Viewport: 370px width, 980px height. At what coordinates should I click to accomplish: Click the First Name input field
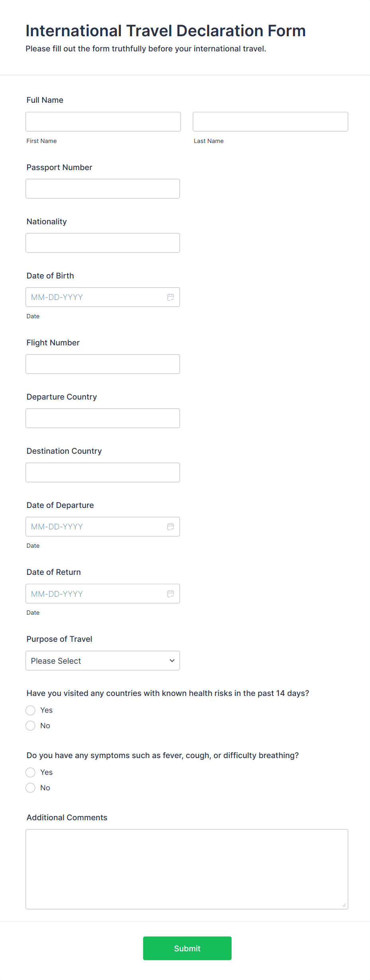point(103,121)
